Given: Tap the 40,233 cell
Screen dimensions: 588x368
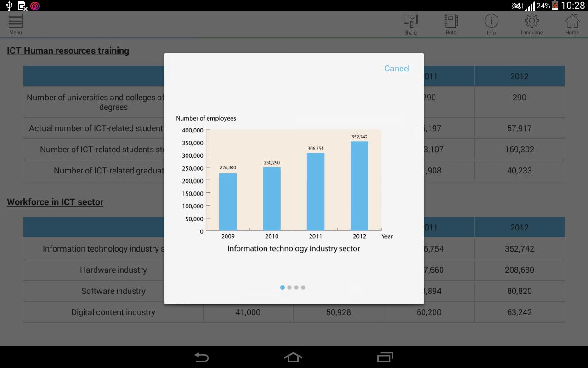Looking at the screenshot, I should pyautogui.click(x=520, y=171).
